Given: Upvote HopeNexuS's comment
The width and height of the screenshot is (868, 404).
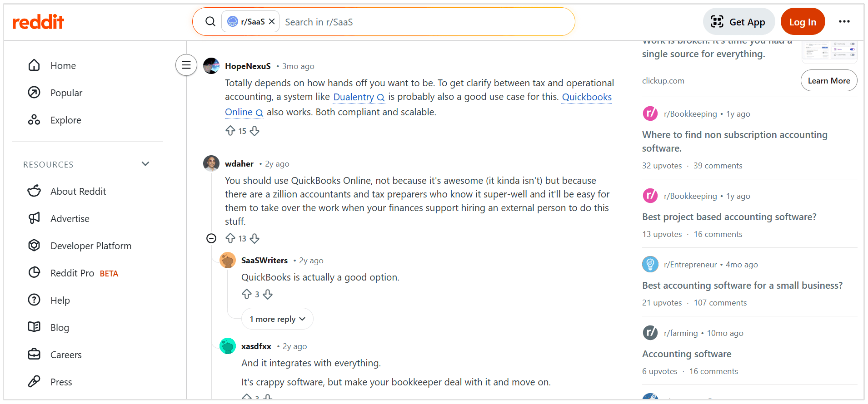Looking at the screenshot, I should (x=231, y=130).
